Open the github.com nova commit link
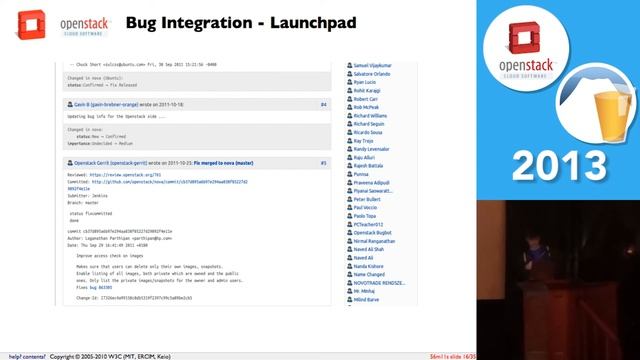Image resolution: width=640 pixels, height=360 pixels. 169,182
